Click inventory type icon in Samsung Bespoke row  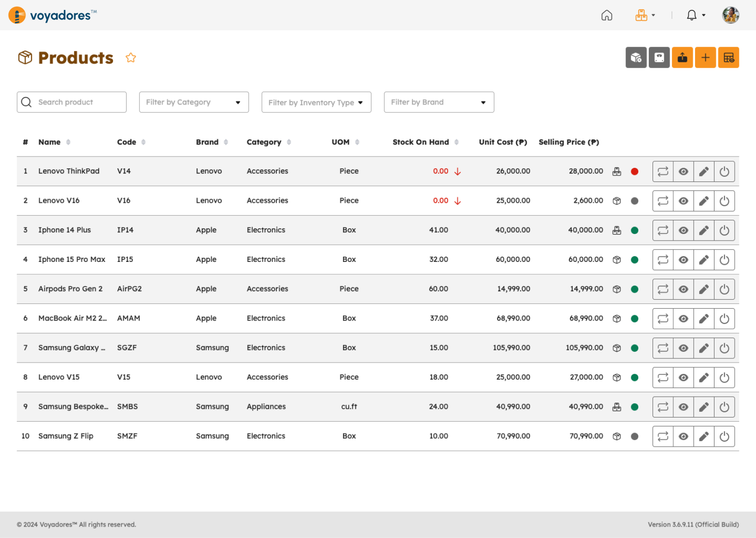(617, 407)
